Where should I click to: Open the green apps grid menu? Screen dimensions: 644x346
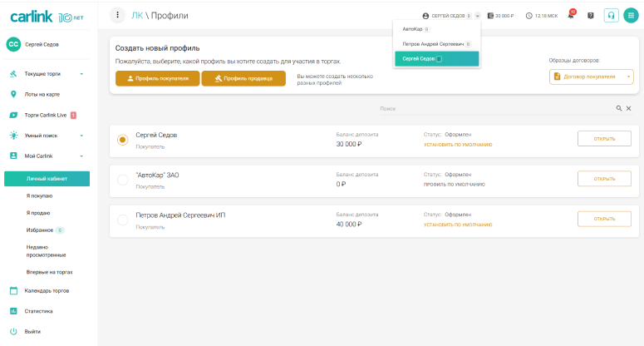click(631, 15)
